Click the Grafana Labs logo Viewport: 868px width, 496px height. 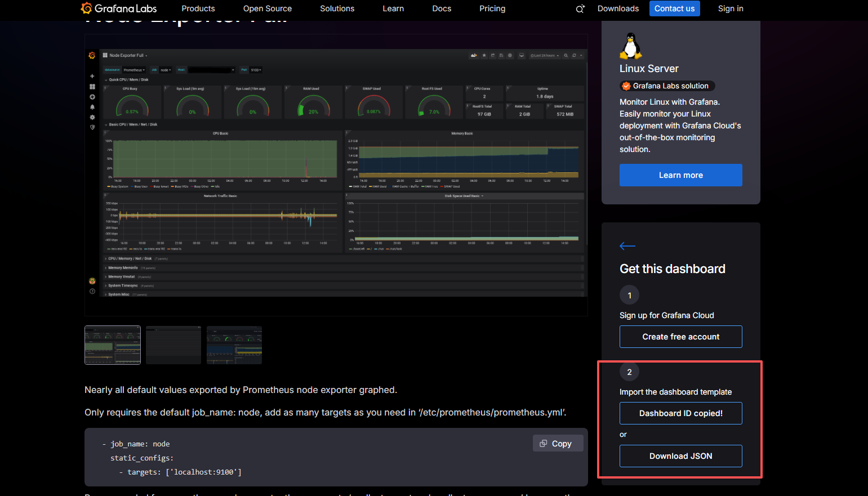click(119, 8)
